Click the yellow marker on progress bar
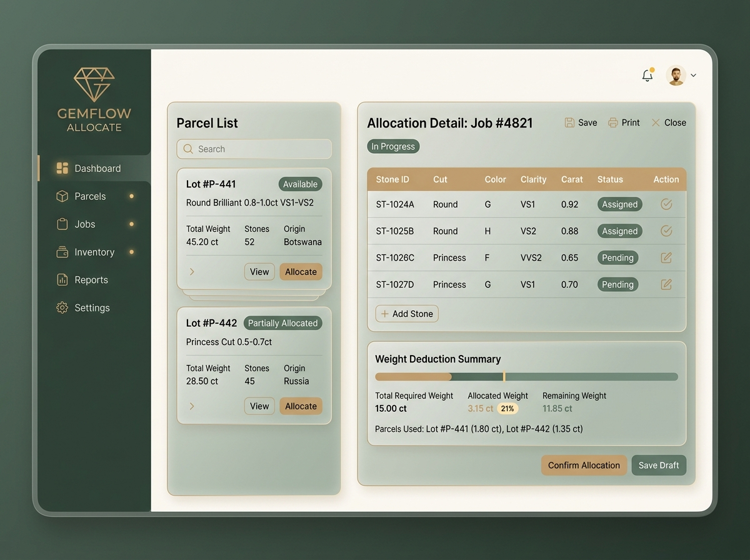Image resolution: width=750 pixels, height=560 pixels. (504, 377)
